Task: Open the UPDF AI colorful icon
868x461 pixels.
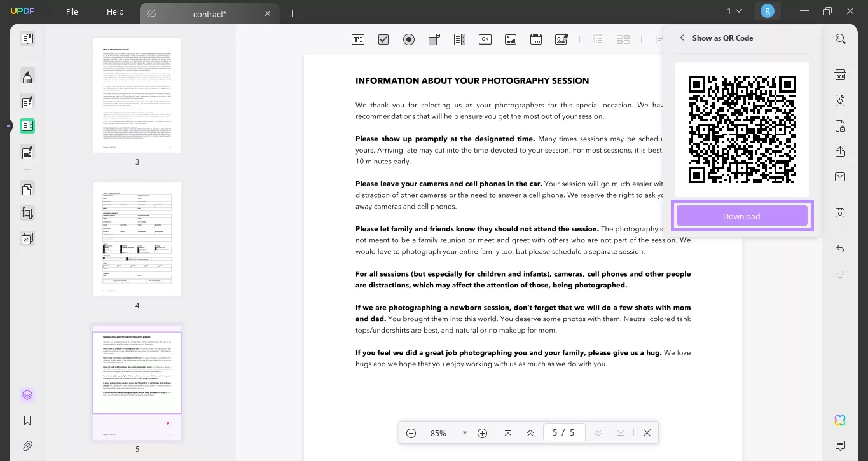Action: pyautogui.click(x=841, y=420)
